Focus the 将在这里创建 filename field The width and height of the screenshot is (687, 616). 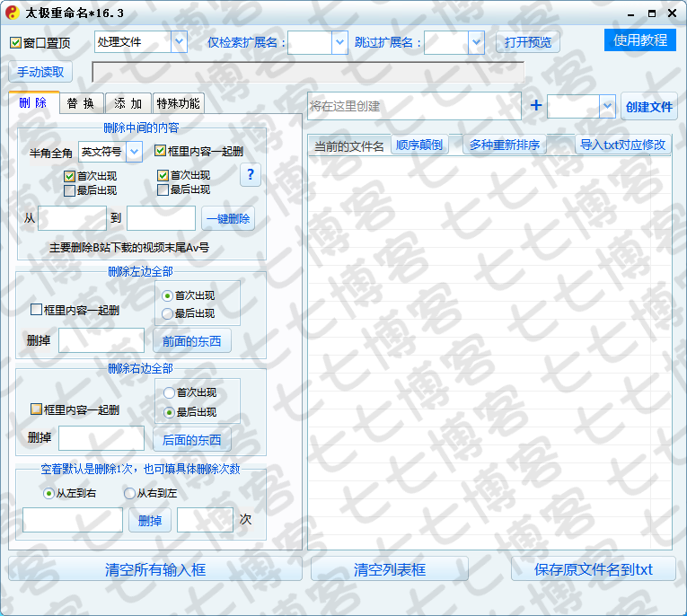coord(415,106)
